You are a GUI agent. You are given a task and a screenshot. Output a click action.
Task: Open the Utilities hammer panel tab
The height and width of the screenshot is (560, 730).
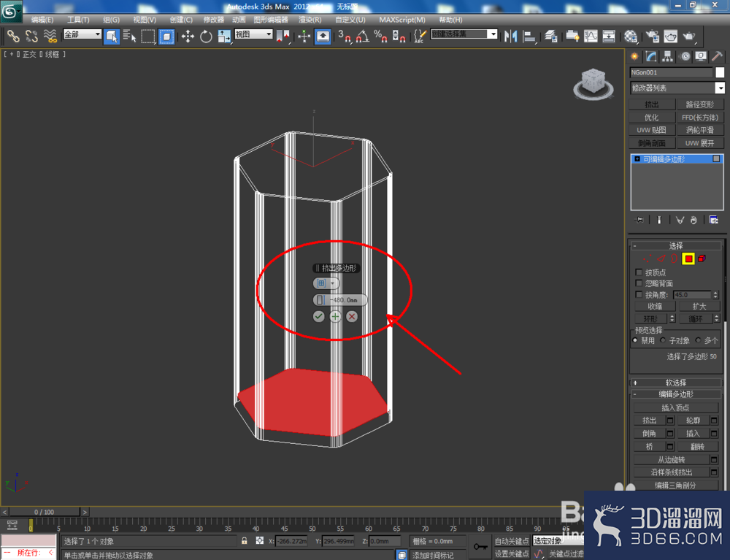pyautogui.click(x=718, y=56)
